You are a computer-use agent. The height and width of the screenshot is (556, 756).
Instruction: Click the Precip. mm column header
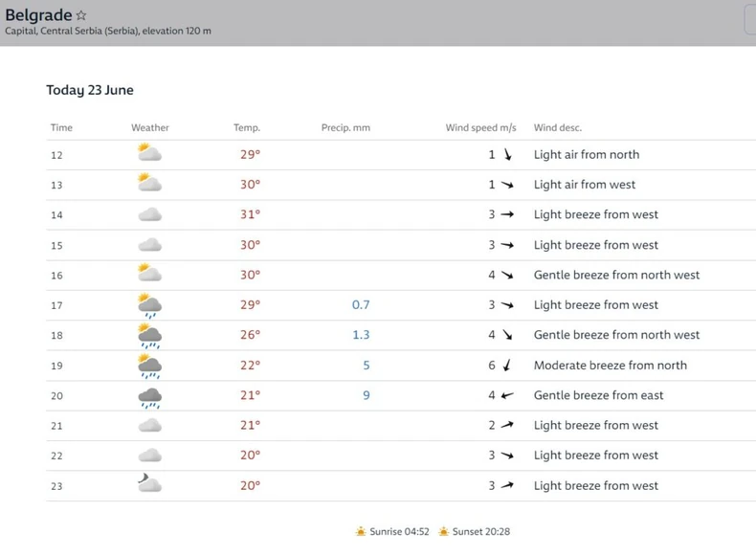click(345, 127)
